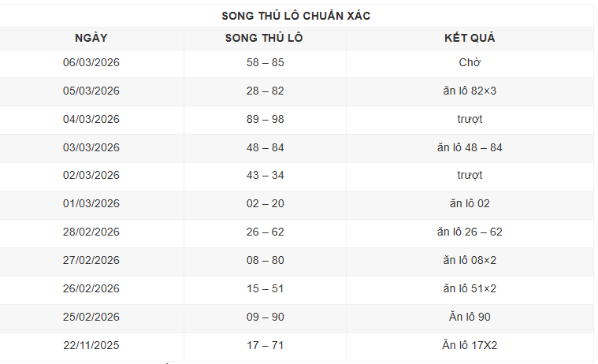Viewport: 598px width, 364px height.
Task: Click the date cell 03/03/2026
Action: point(91,147)
